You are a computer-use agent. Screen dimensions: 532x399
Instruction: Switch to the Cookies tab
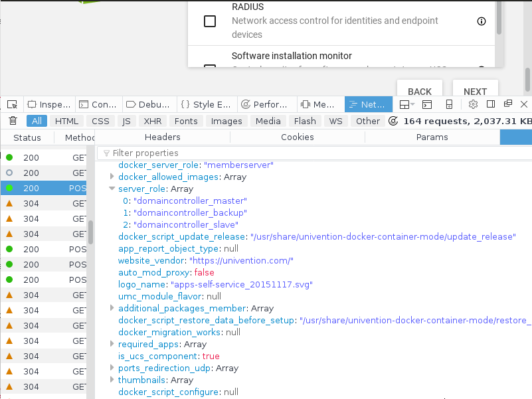tap(297, 137)
